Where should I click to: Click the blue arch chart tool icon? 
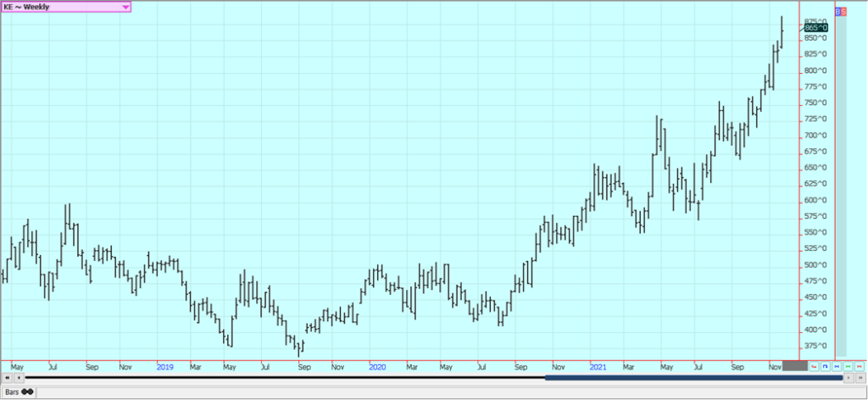coord(825,366)
